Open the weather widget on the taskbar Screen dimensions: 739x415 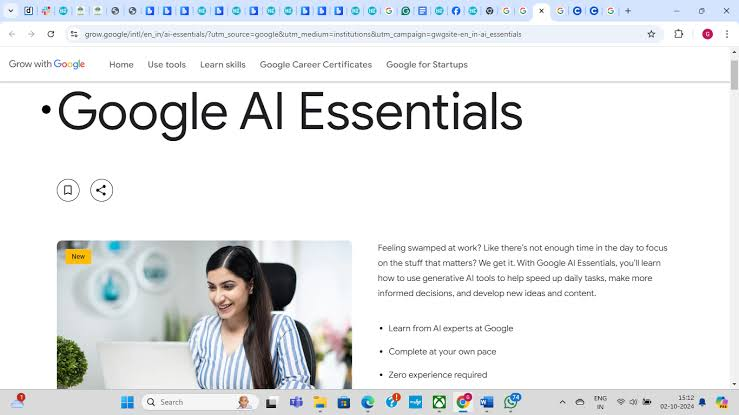pos(17,401)
